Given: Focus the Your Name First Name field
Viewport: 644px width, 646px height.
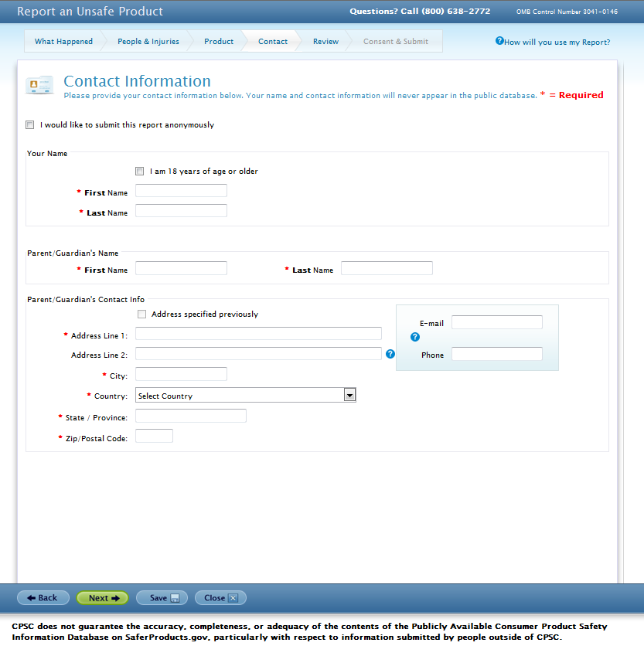Looking at the screenshot, I should pos(181,190).
